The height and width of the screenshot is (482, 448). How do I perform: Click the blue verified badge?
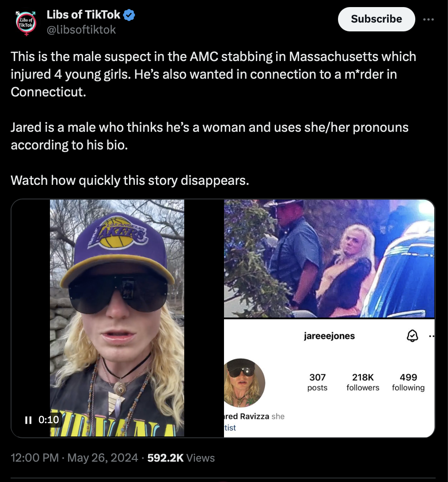[x=129, y=15]
